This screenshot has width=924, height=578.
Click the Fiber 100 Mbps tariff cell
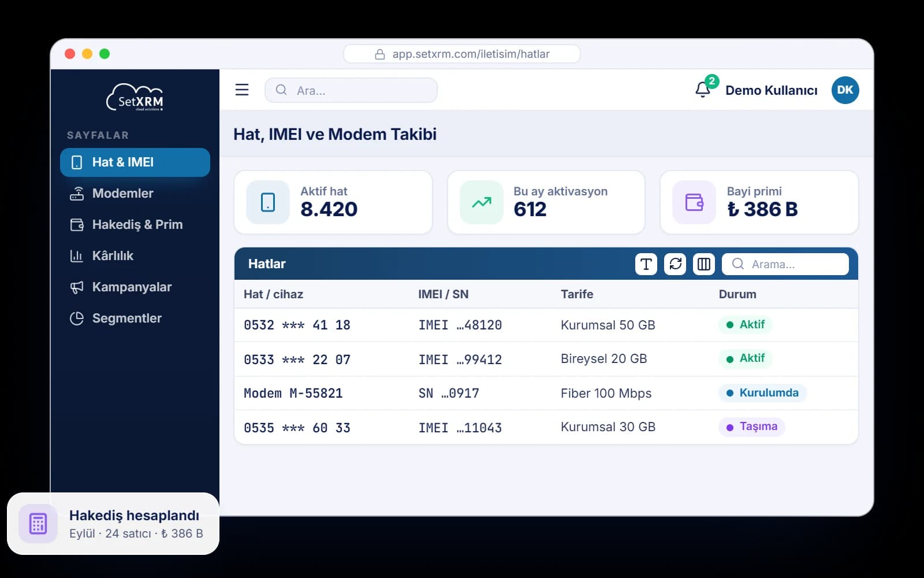[x=606, y=393]
